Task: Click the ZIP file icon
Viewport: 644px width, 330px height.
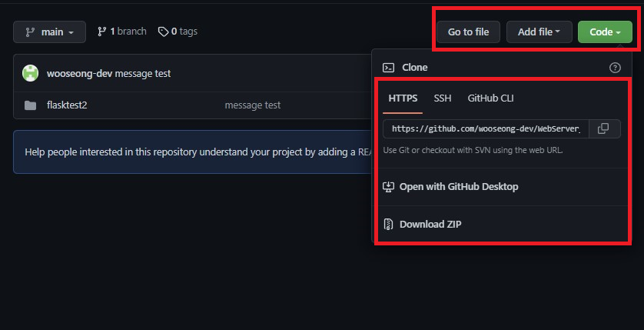Action: pyautogui.click(x=388, y=225)
